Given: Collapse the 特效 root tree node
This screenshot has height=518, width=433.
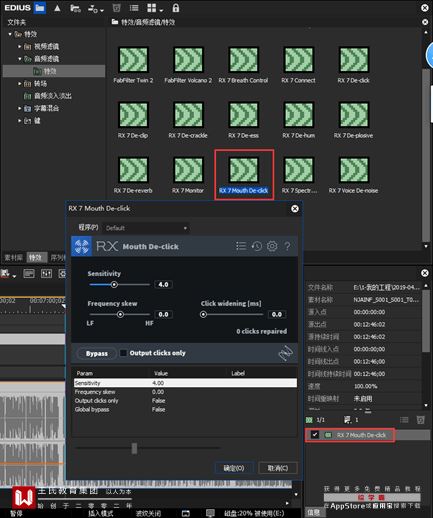Looking at the screenshot, I should [10, 34].
